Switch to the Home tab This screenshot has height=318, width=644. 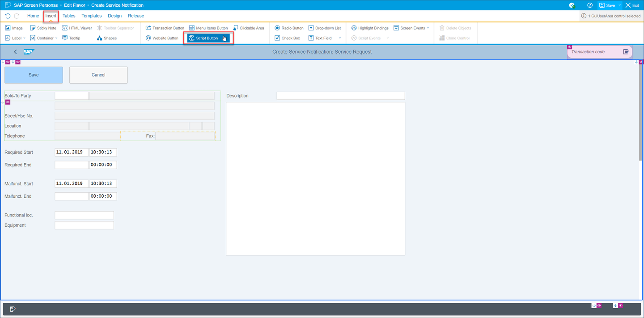click(33, 16)
